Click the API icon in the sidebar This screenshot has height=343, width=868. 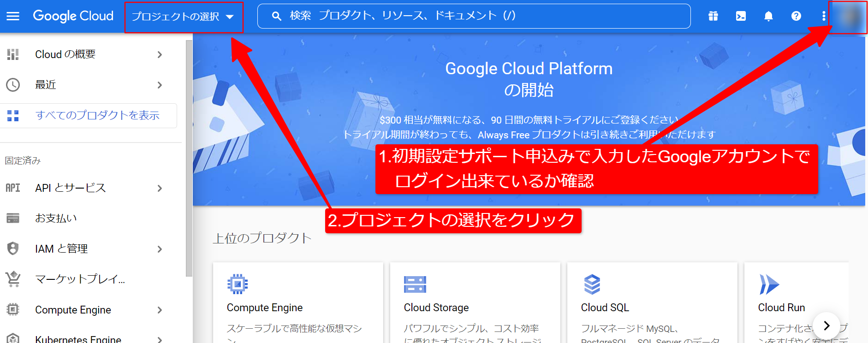click(13, 188)
